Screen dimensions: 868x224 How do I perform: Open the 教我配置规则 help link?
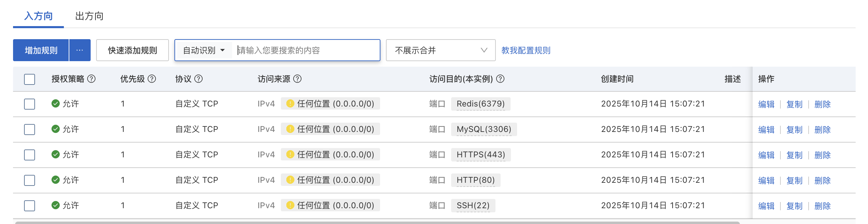click(x=526, y=51)
